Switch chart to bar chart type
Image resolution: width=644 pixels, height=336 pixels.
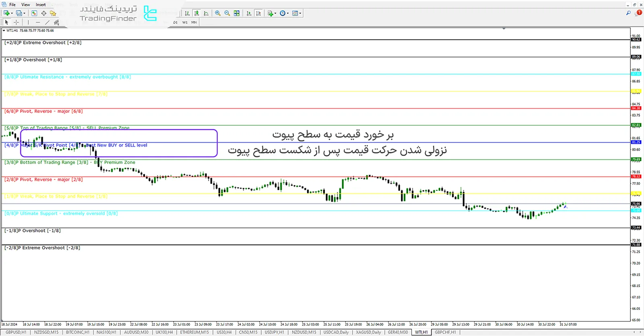(x=187, y=13)
